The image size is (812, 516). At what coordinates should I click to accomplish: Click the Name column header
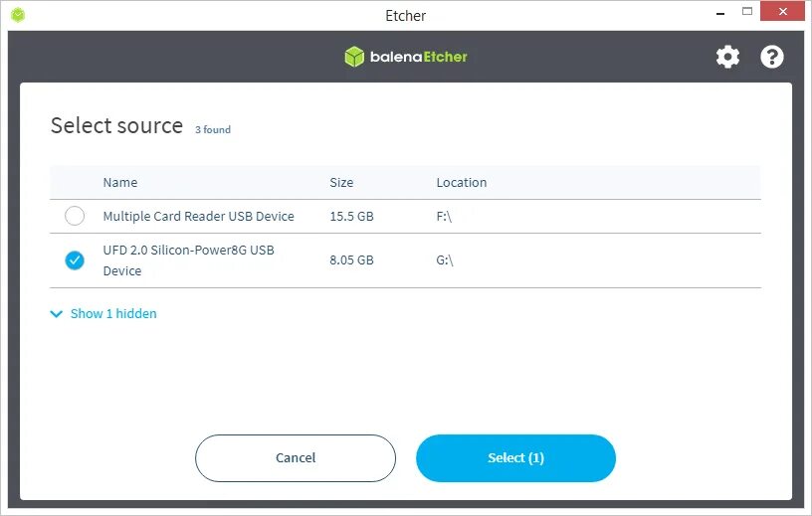(x=120, y=183)
